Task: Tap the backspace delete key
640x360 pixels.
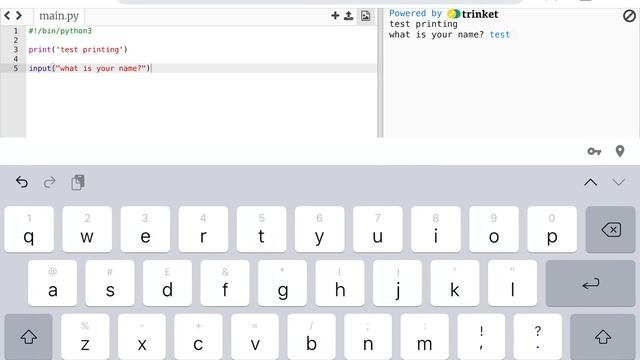Action: click(610, 229)
